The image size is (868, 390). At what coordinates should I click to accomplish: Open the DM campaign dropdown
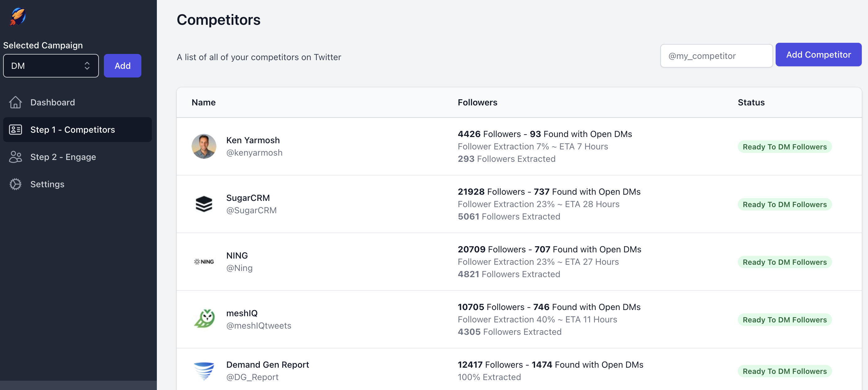point(51,66)
